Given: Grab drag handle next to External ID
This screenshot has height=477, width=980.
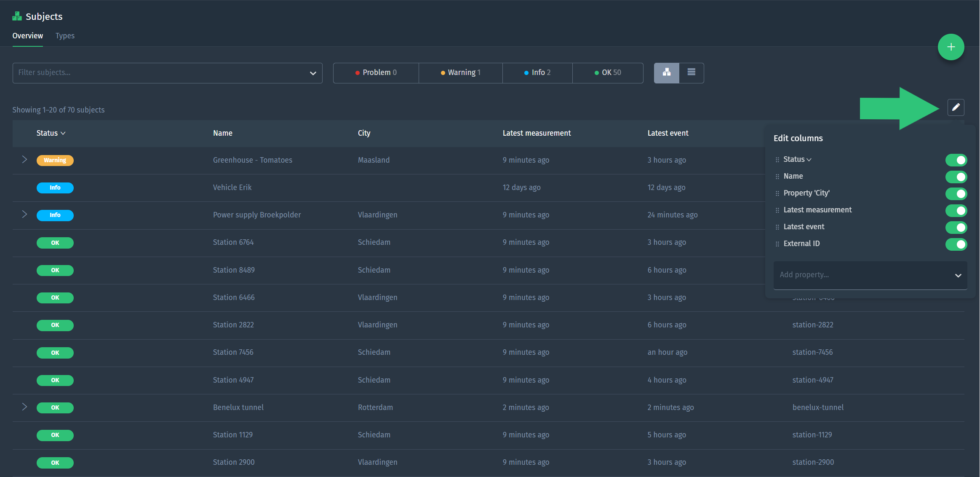Looking at the screenshot, I should tap(777, 244).
